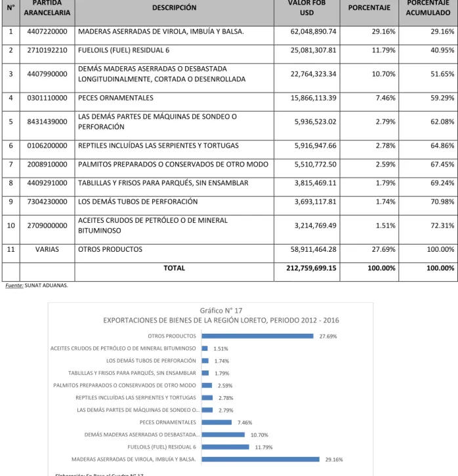Viewport: 458px width, 476px height.
Task: Click the total 212,759,699.15 value
Action: 311,268
